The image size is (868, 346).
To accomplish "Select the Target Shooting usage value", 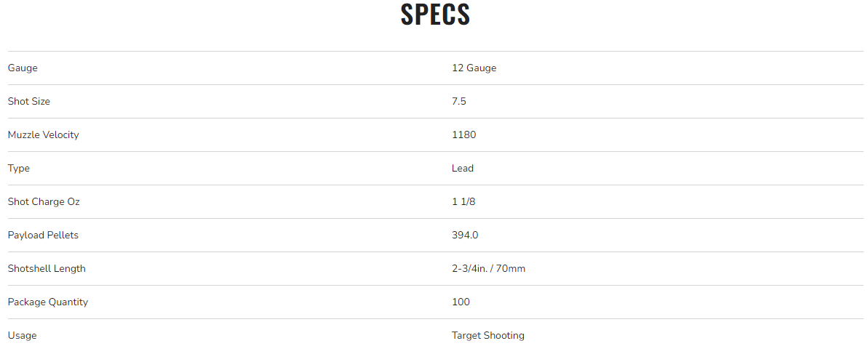I will [487, 336].
